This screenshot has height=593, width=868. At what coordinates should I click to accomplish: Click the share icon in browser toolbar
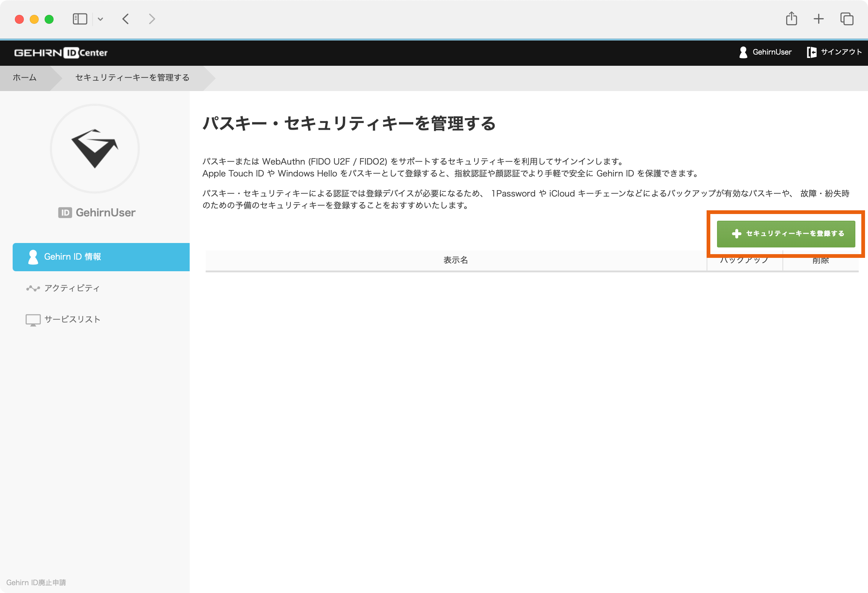click(791, 19)
